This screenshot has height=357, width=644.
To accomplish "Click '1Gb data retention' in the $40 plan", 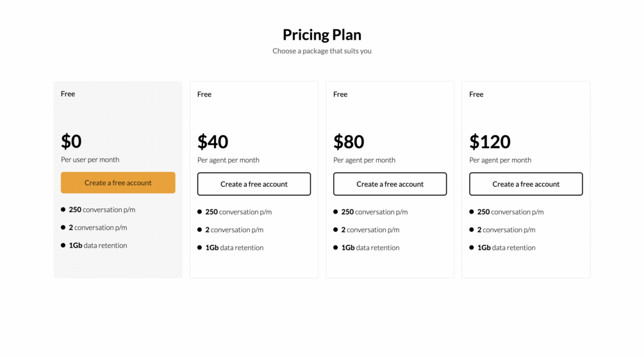I will point(234,247).
